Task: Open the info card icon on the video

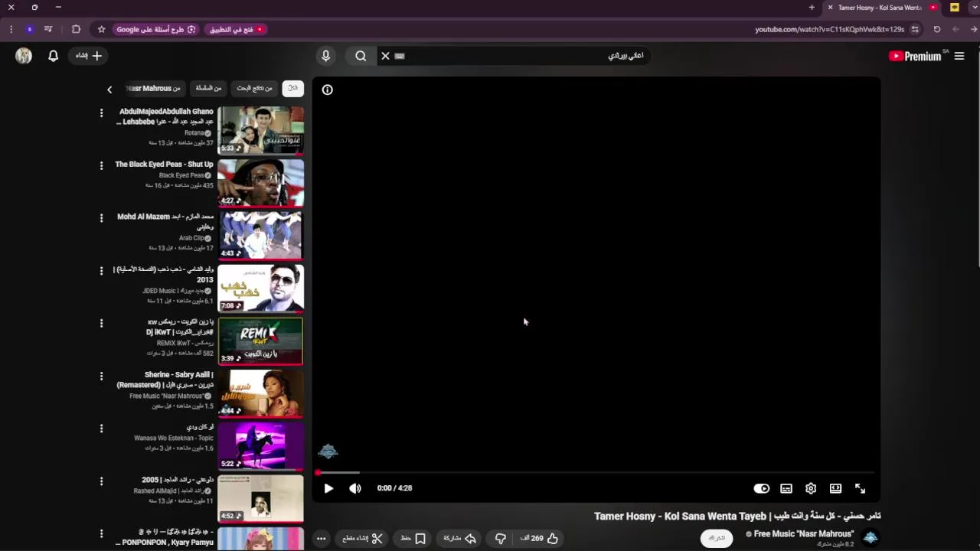Action: click(327, 90)
